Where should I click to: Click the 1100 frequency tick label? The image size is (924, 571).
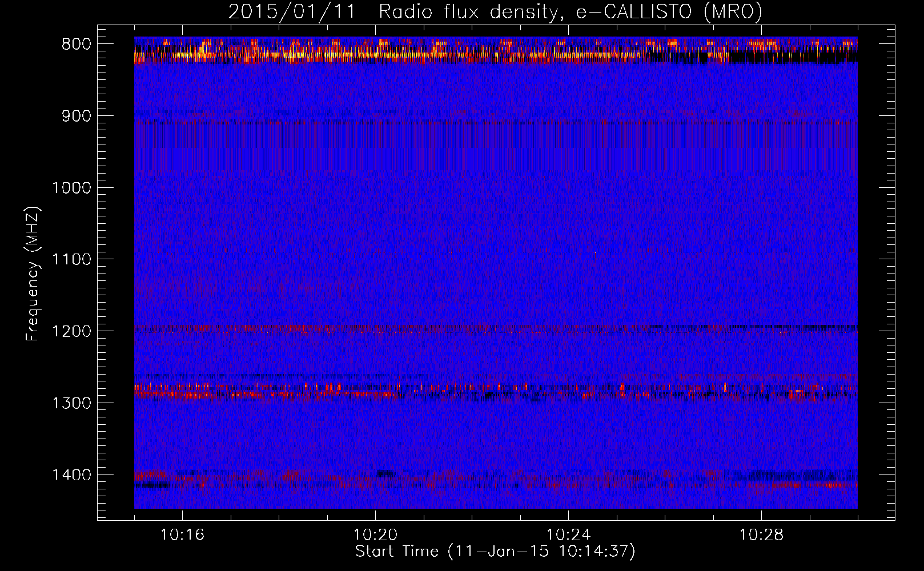72,260
